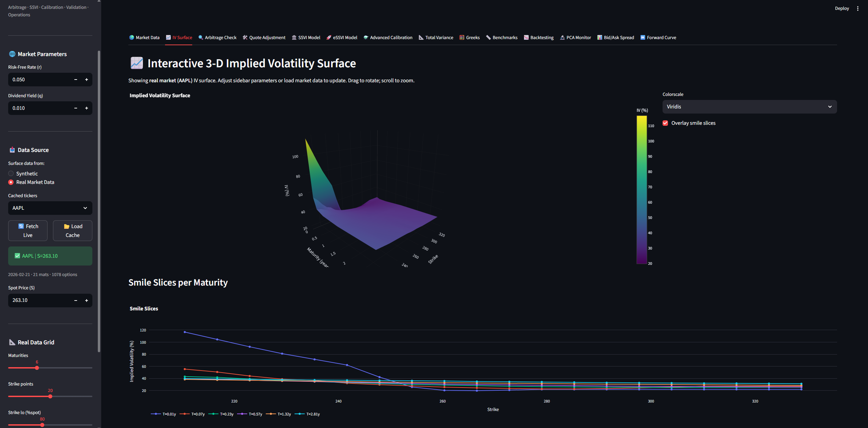Click the T=2.81y legend marker
This screenshot has height=428, width=868.
coord(300,414)
